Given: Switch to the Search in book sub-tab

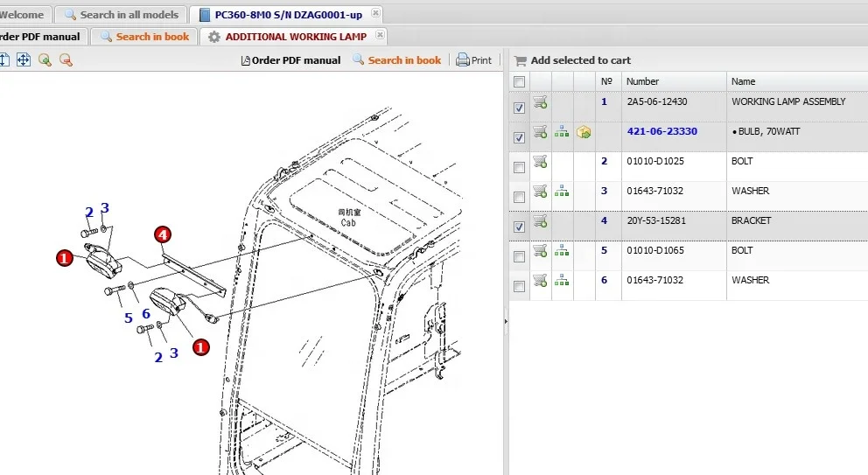Looking at the screenshot, I should click(143, 37).
